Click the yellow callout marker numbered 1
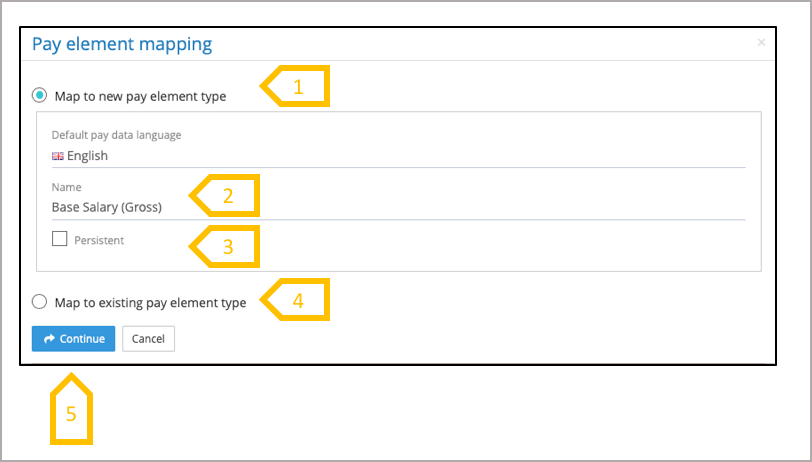 click(x=297, y=87)
